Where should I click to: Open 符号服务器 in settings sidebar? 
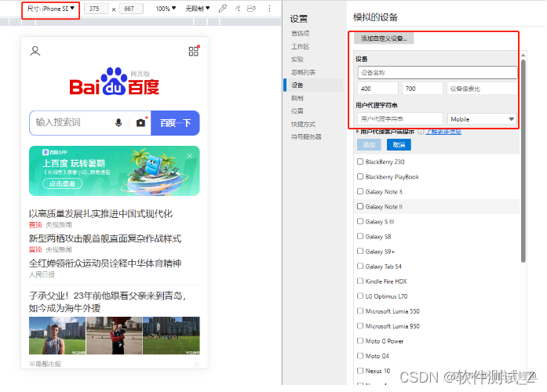pos(306,137)
